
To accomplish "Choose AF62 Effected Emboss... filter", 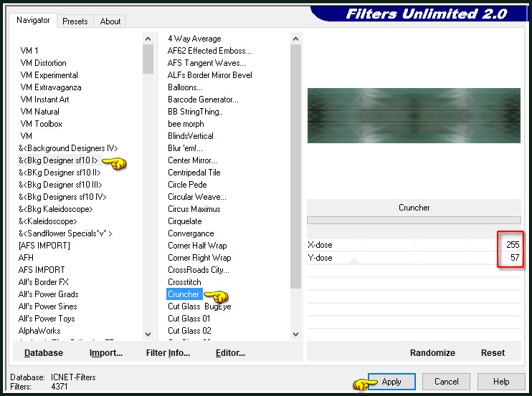I will tap(209, 51).
